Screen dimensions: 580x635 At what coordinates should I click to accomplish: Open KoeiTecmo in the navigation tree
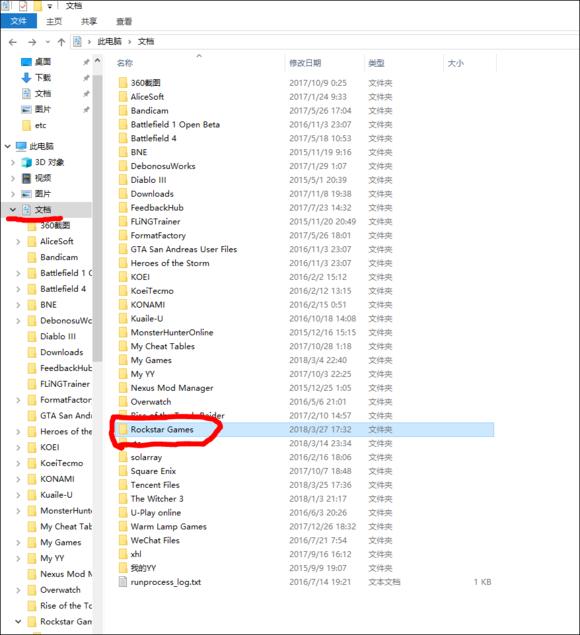coord(62,463)
